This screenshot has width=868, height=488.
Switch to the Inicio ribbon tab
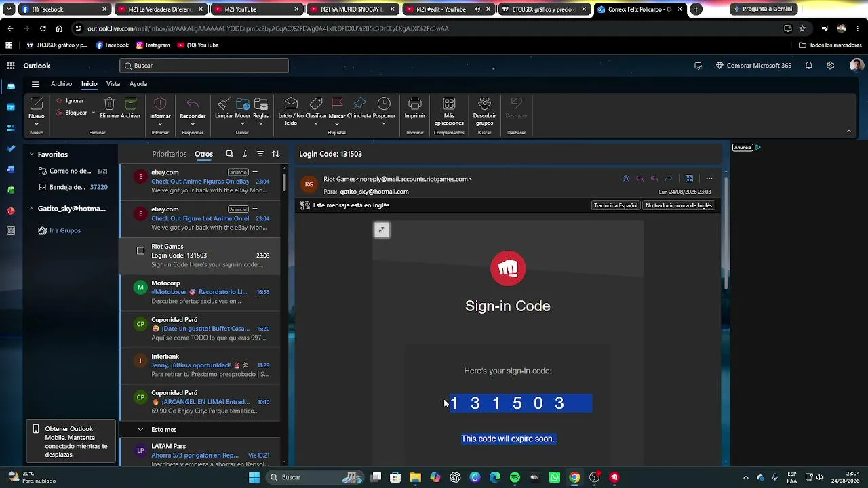click(90, 84)
